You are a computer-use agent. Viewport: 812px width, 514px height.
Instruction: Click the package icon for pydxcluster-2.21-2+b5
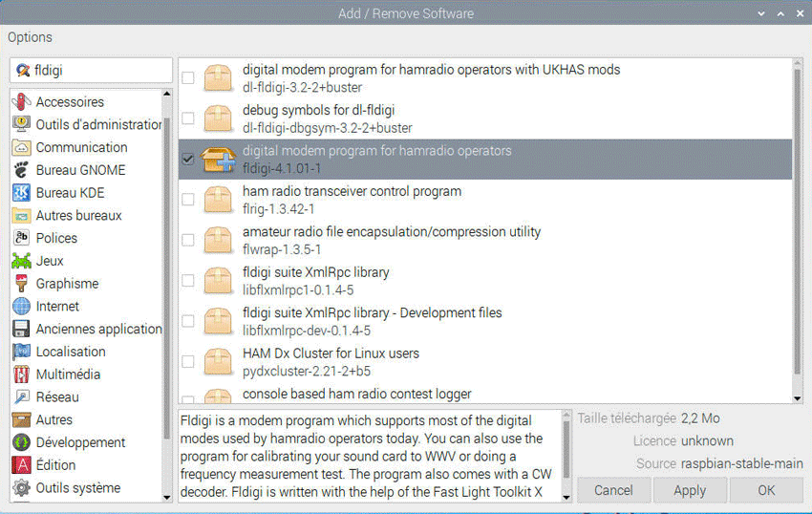[218, 362]
